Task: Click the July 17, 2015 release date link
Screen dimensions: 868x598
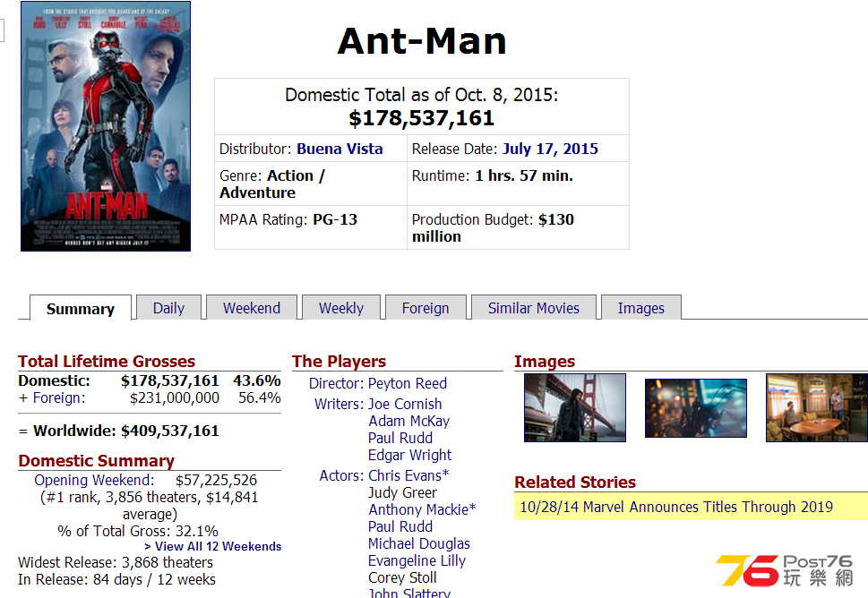Action: point(550,149)
